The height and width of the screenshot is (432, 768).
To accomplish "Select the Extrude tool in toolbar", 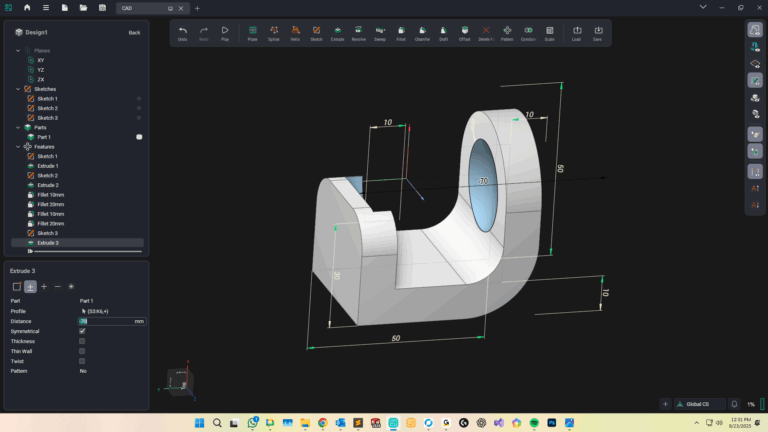I will coord(337,33).
